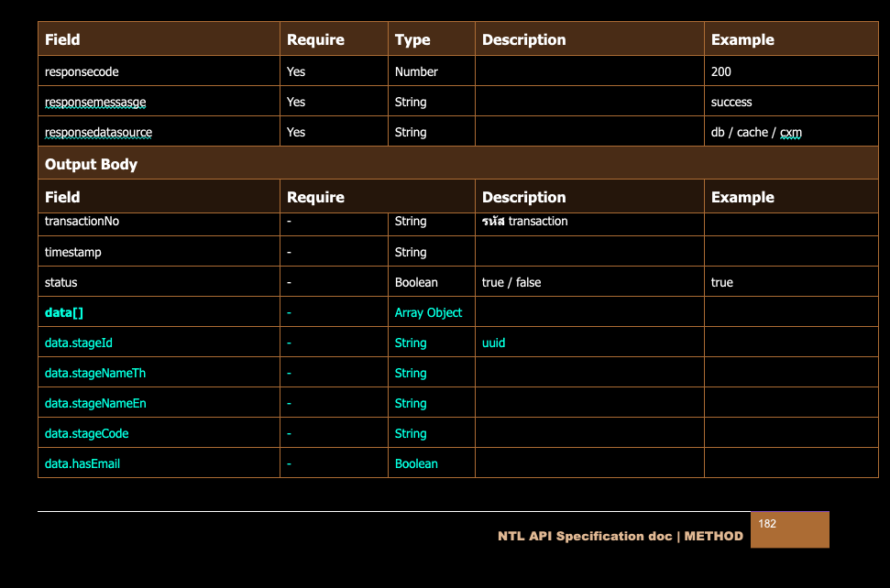Click the Array Object type cell
Screen dimensions: 890x588
click(428, 312)
